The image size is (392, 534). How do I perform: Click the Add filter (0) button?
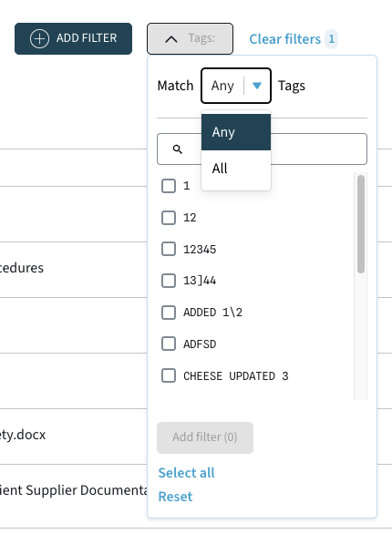tap(205, 437)
